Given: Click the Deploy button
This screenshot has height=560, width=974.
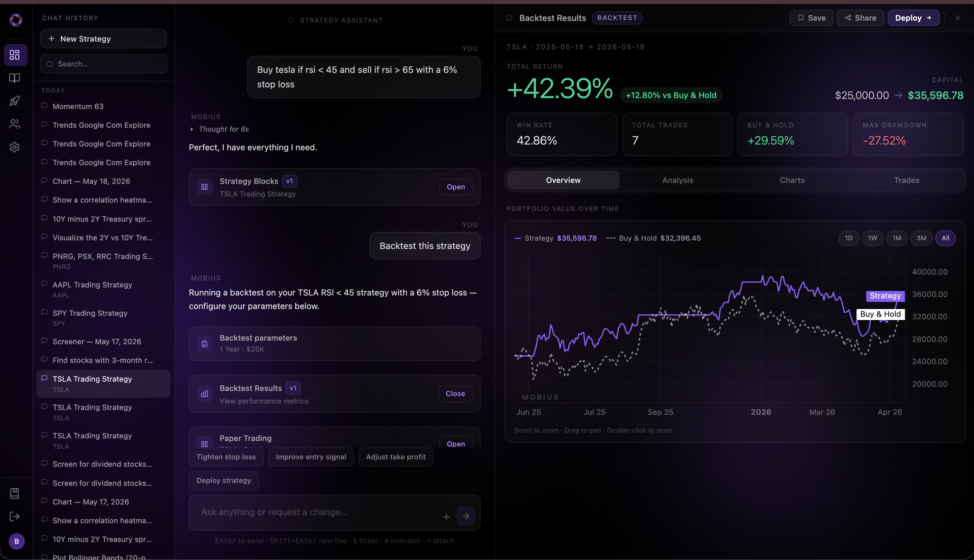Looking at the screenshot, I should click(913, 18).
